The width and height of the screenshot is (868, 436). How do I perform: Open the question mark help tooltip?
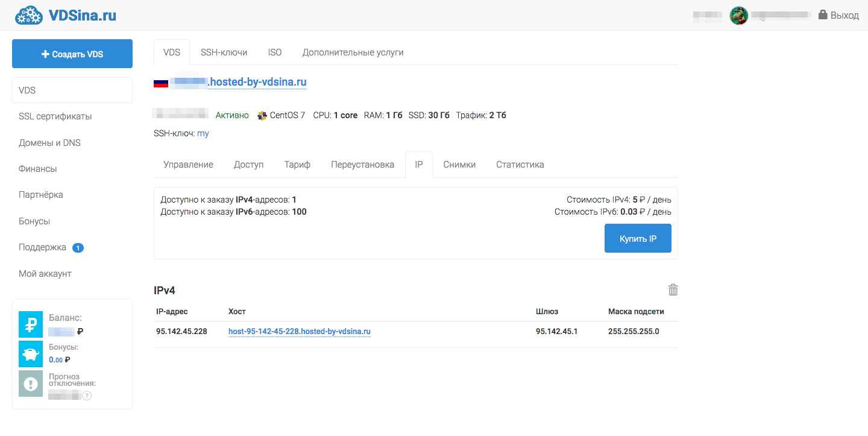click(87, 396)
